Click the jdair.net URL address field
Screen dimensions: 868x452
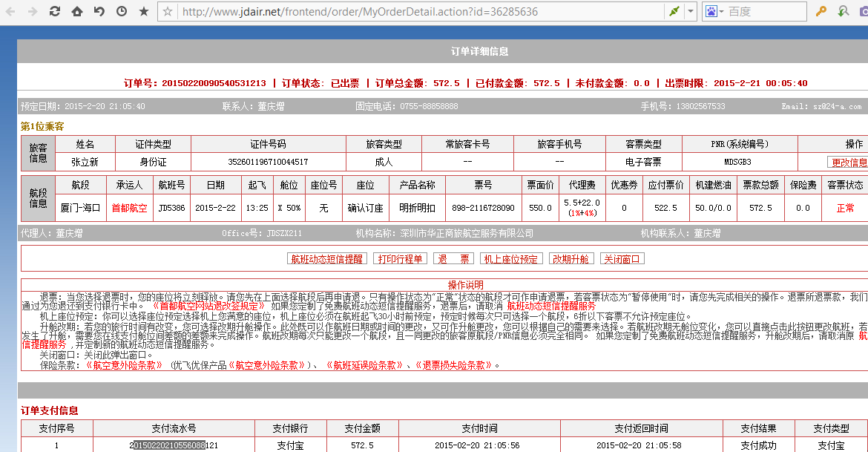point(421,11)
